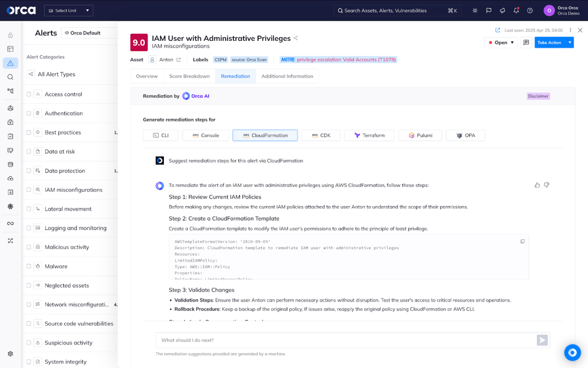Open the Disclaimer badge
588x368 pixels.
pyautogui.click(x=538, y=96)
